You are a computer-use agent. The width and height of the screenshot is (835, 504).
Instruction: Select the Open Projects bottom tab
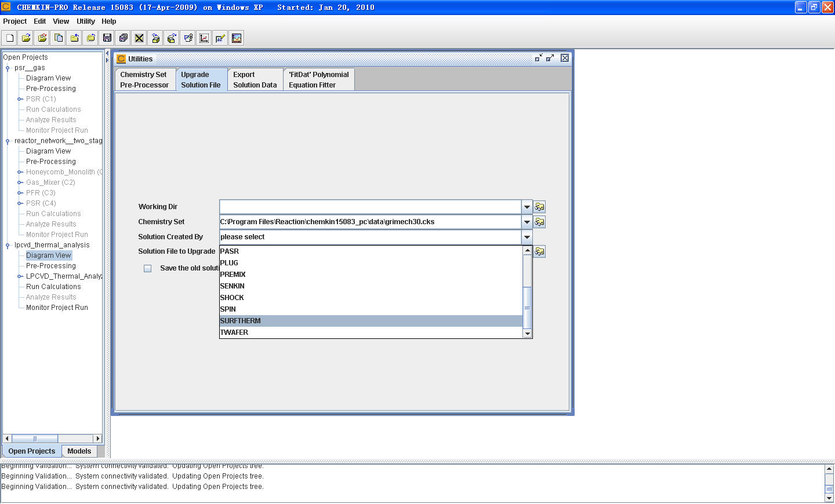pos(32,451)
